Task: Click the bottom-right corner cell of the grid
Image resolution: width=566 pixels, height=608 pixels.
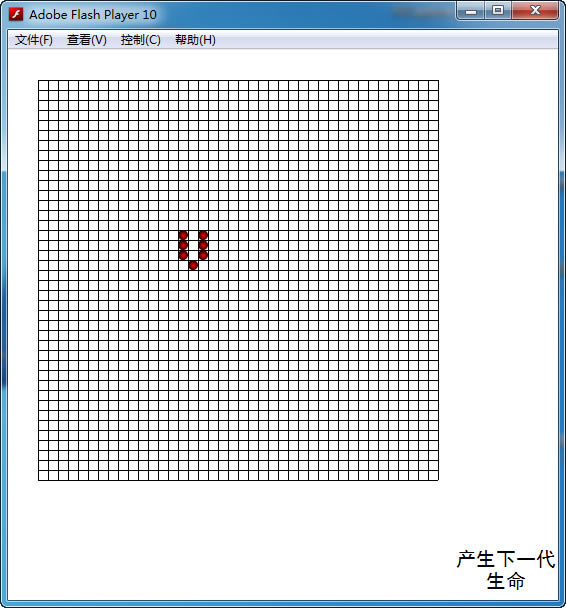Action: [x=433, y=475]
